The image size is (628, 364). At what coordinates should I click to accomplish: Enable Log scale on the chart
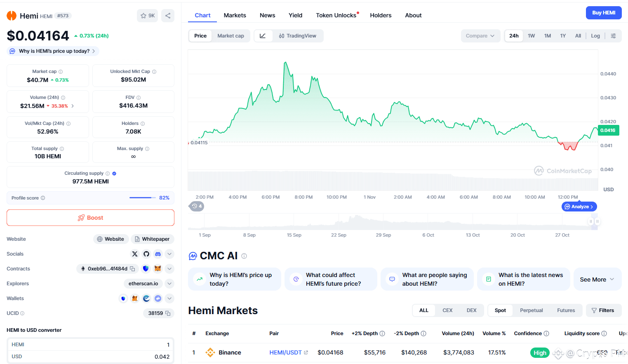[595, 36]
